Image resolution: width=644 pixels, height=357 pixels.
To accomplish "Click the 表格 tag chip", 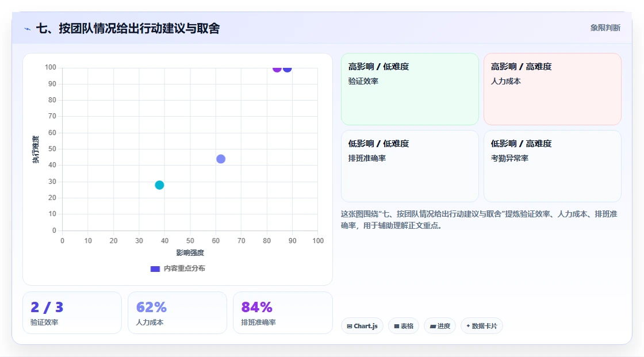I will pyautogui.click(x=404, y=326).
